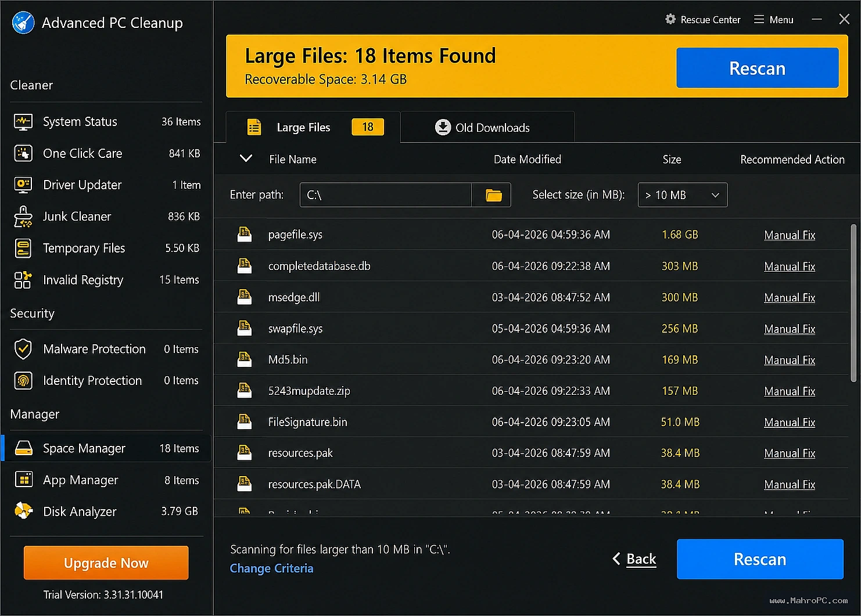This screenshot has height=616, width=861.
Task: Click Manual Fix for Md5.bin
Action: click(790, 360)
